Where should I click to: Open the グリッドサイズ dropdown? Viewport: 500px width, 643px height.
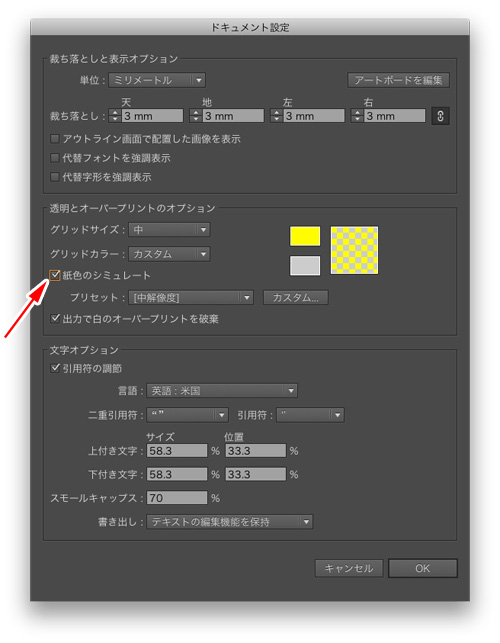169,230
